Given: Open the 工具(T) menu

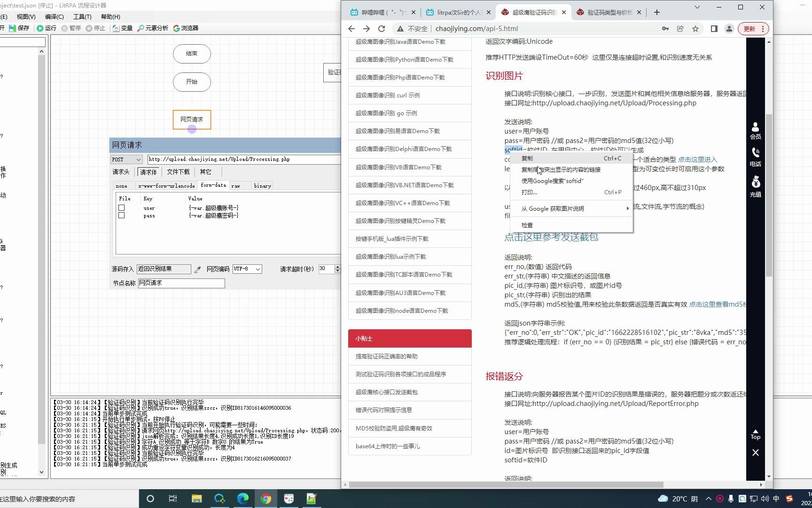Looking at the screenshot, I should point(82,17).
